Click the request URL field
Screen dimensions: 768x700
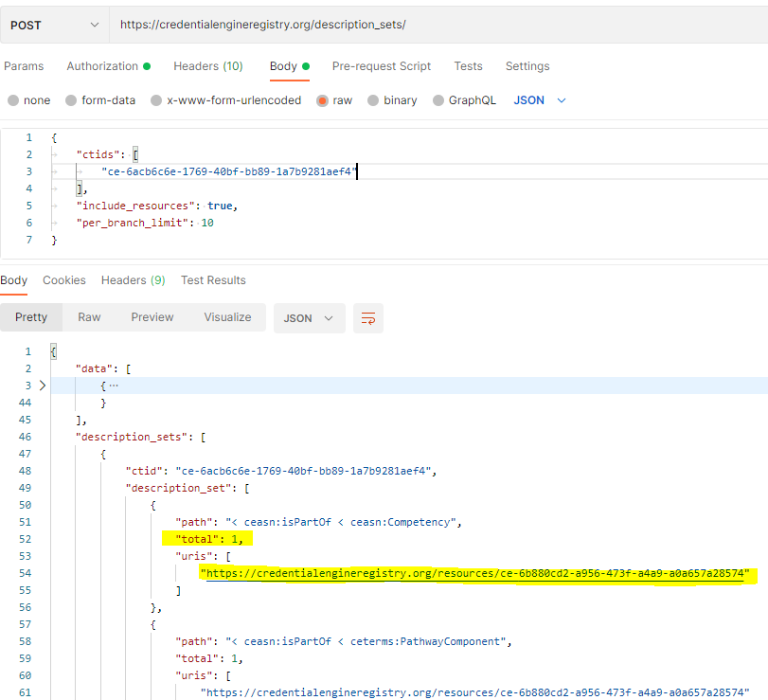pos(438,25)
